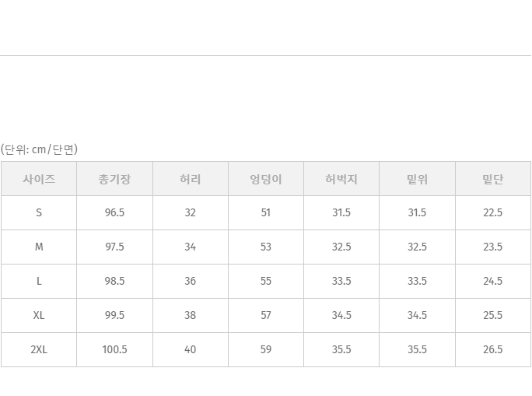The width and height of the screenshot is (532, 396).
Task: Click the 96.5 total length cell
Action: pos(114,212)
